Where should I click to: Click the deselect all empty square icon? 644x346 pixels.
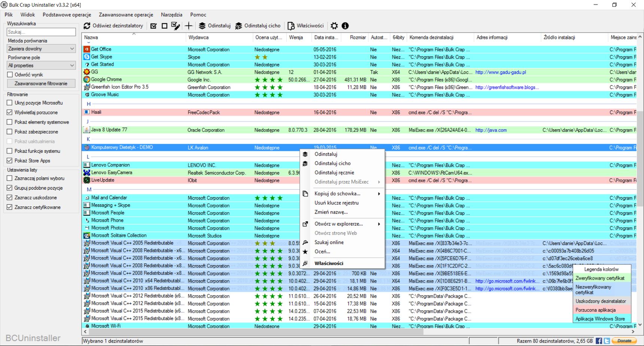[x=164, y=26]
